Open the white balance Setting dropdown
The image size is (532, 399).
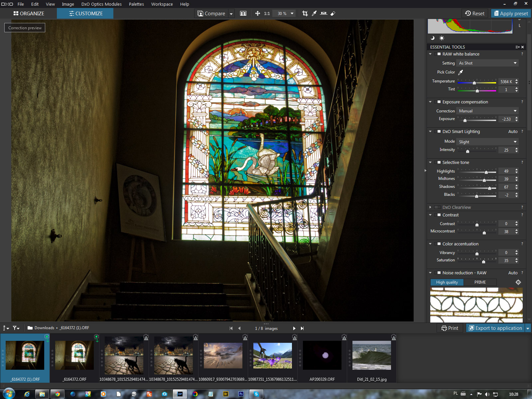(x=487, y=63)
